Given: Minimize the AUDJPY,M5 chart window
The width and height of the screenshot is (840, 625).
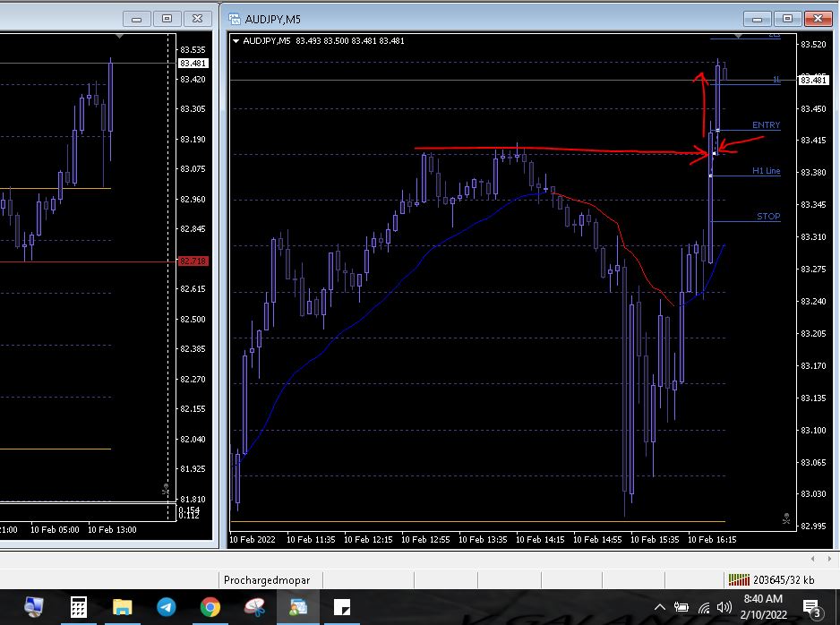Looking at the screenshot, I should tap(757, 20).
